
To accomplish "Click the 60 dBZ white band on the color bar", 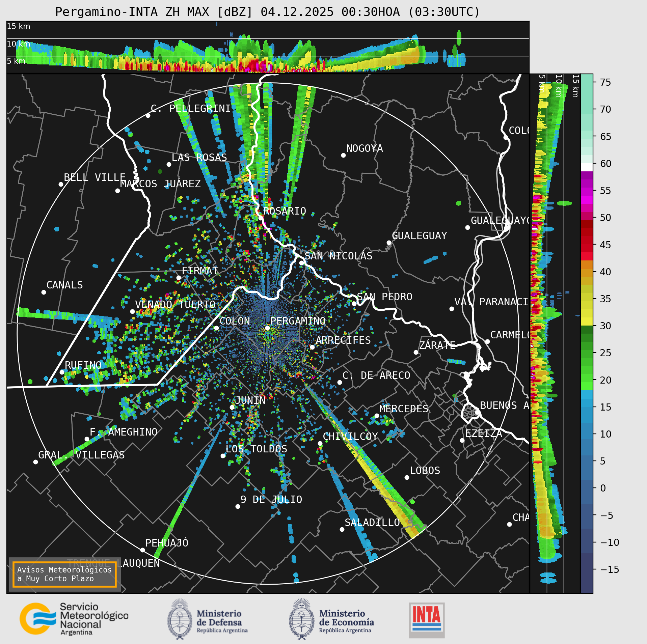I will tap(587, 167).
